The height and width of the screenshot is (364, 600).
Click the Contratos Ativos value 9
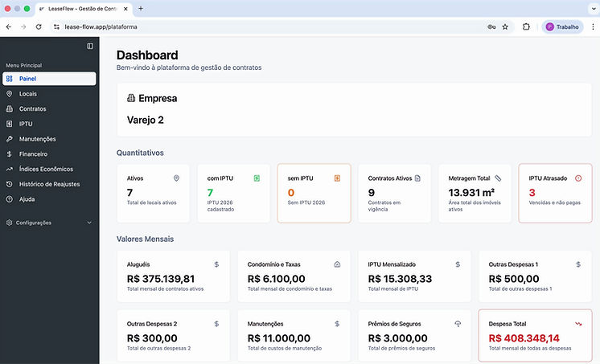tap(371, 193)
